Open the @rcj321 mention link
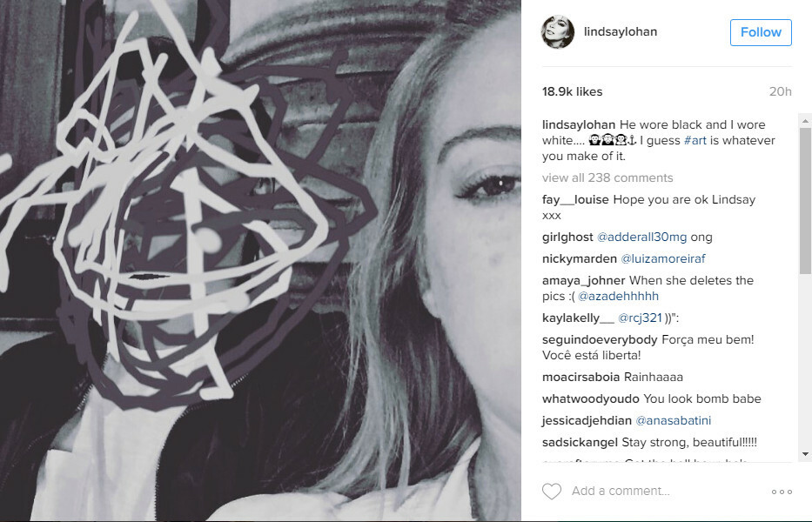Viewport: 812px width, 522px height. click(640, 318)
